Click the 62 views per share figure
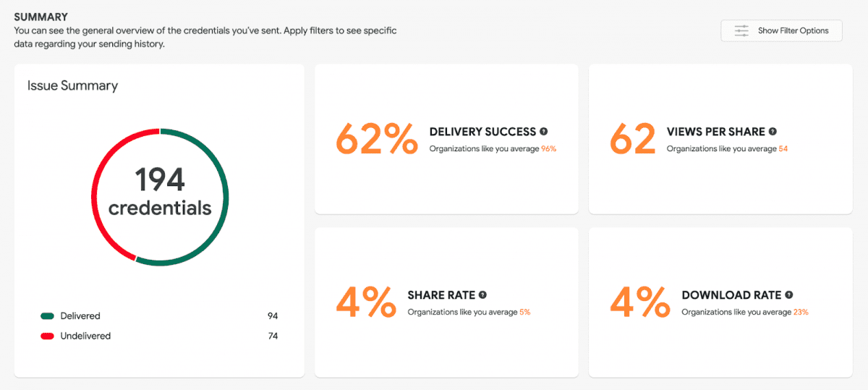The height and width of the screenshot is (390, 868). (x=632, y=138)
